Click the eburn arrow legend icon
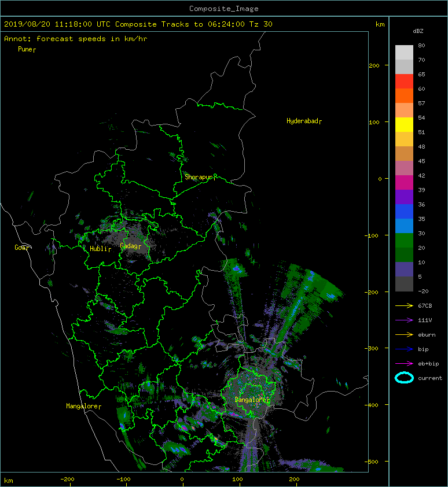 (404, 335)
